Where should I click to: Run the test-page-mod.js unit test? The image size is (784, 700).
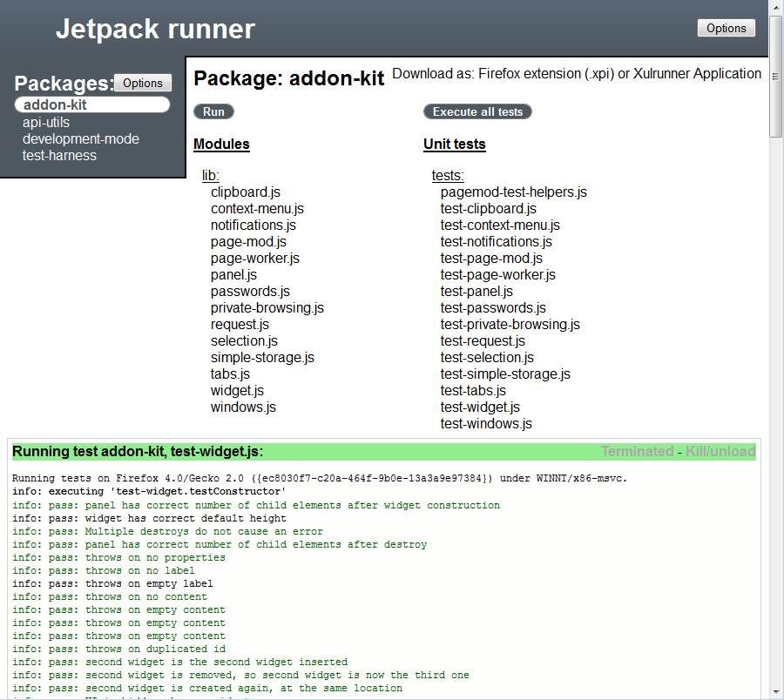tap(491, 258)
